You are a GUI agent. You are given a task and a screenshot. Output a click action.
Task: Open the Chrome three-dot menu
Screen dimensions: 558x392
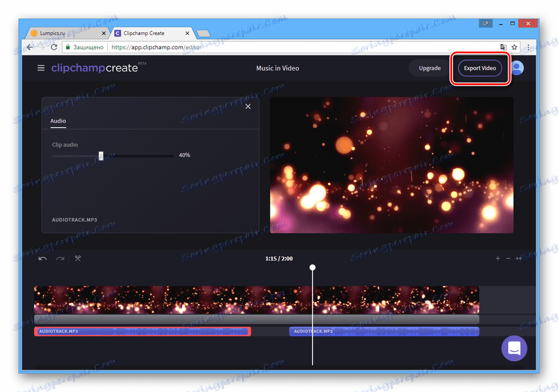(528, 47)
